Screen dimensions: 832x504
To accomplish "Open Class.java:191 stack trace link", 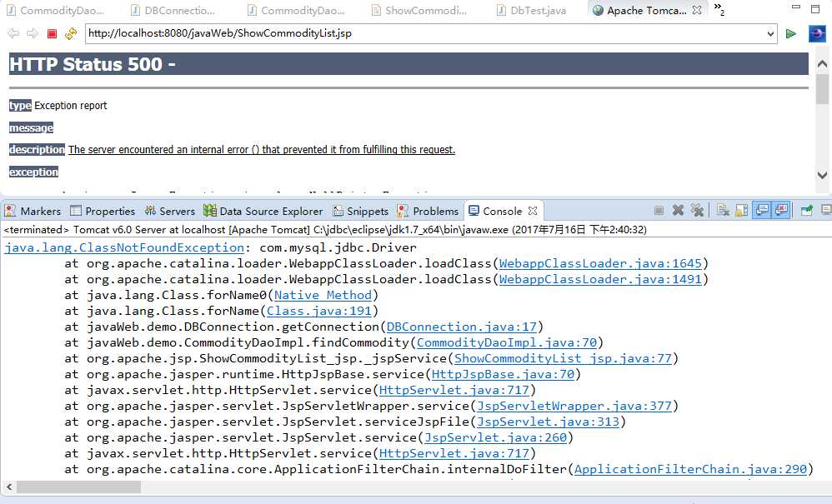I will click(319, 311).
